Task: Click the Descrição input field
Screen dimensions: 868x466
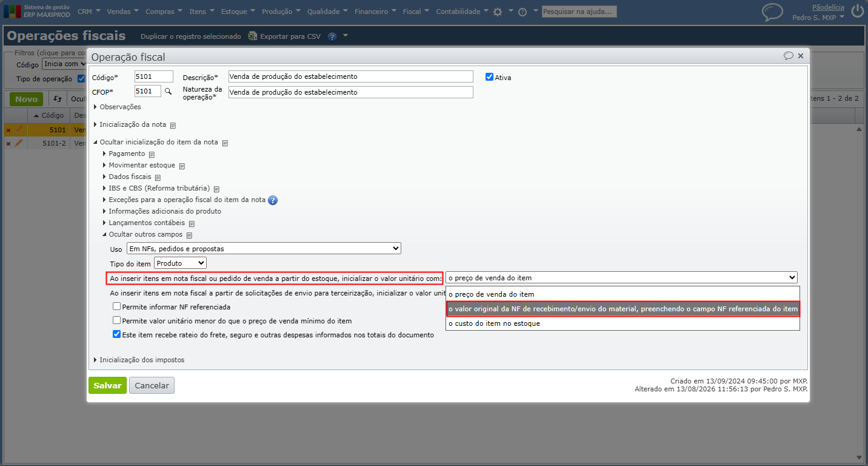Action: click(x=350, y=76)
